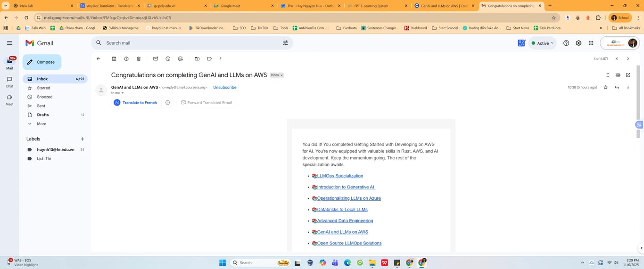Open the email in a new window
Image resolution: width=644 pixels, height=269 pixels.
coord(628,75)
